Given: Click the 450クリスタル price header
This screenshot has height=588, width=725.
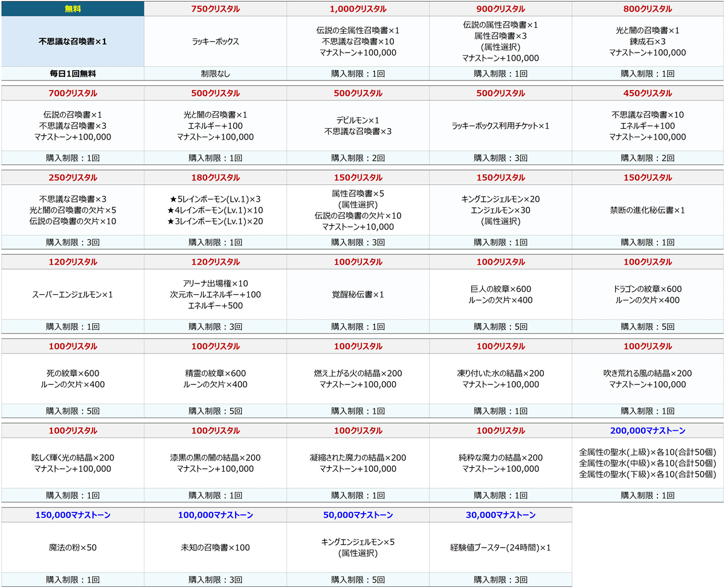Looking at the screenshot, I should [647, 94].
